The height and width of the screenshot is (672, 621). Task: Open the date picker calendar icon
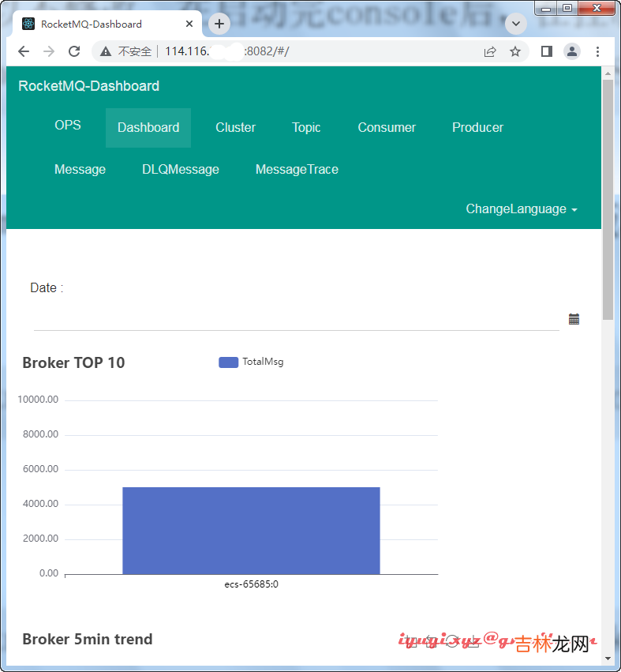point(574,319)
